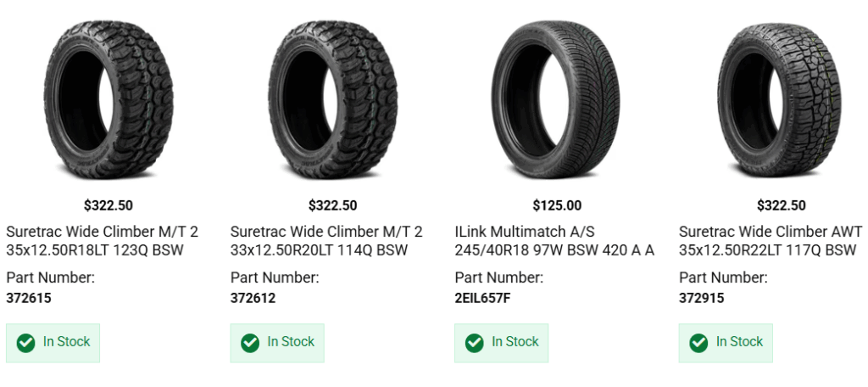Click the Suretrac M/T 2 33x12.50R20LT 114Q title
This screenshot has height=387, width=868.
point(326,241)
